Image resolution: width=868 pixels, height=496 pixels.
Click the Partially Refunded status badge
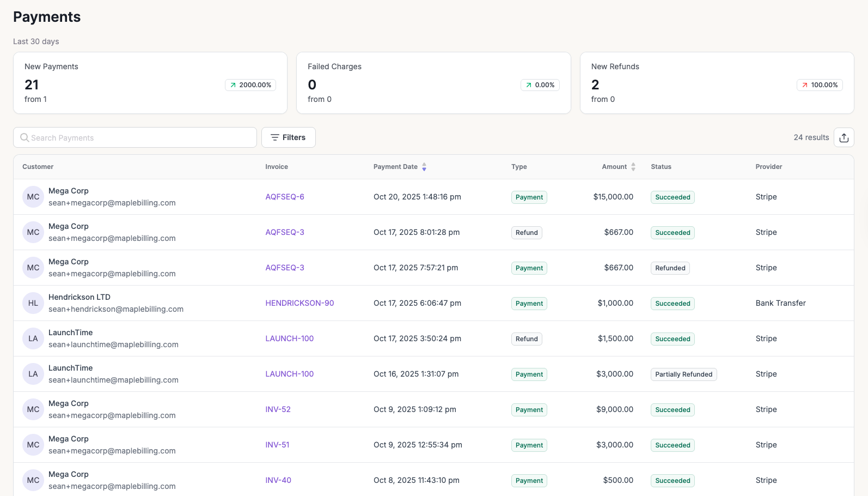click(x=683, y=374)
